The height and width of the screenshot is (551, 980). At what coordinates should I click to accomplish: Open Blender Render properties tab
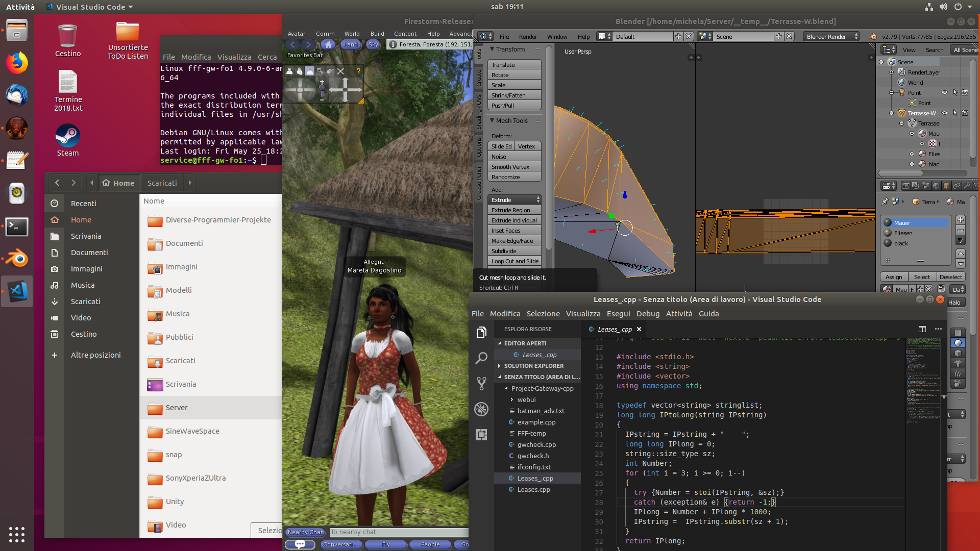tap(905, 186)
